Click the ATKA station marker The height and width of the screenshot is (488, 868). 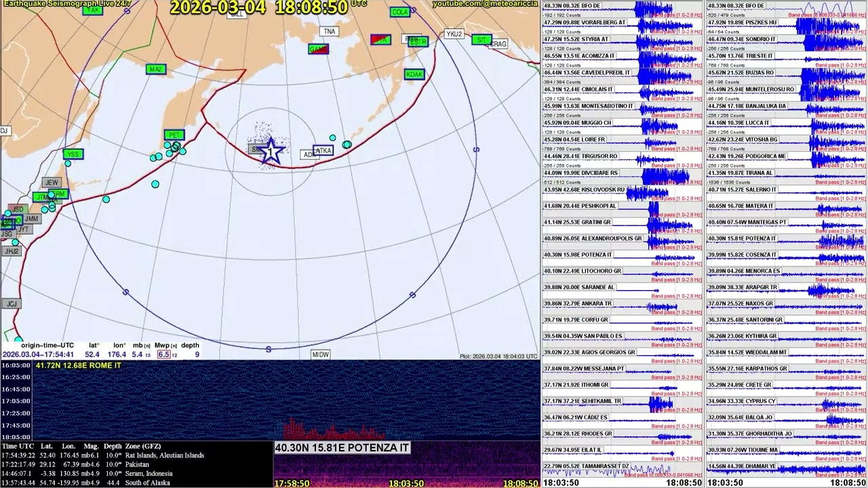tap(323, 150)
